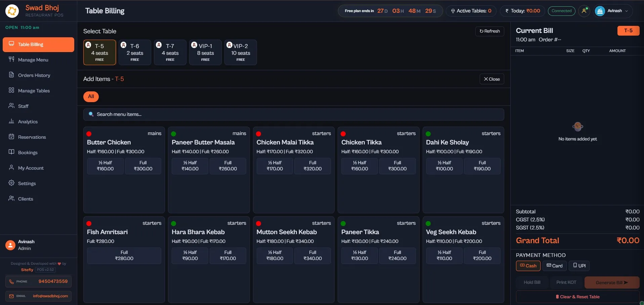644x305 pixels.
Task: Click red non-veg dot on Butter Chicken
Action: tap(89, 134)
